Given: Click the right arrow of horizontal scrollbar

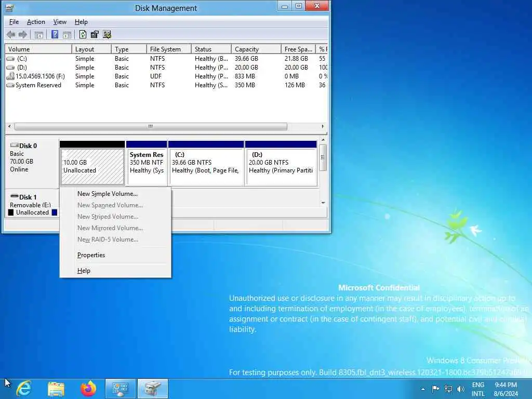Looking at the screenshot, I should pyautogui.click(x=323, y=126).
